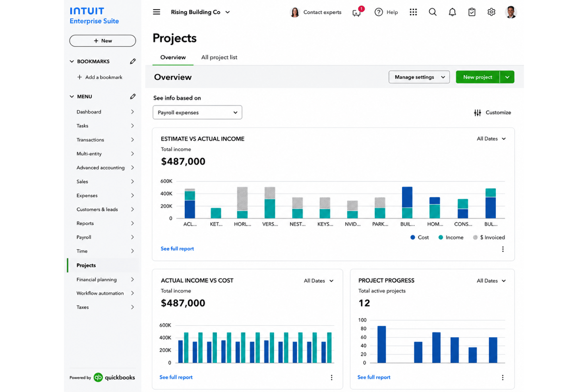The image size is (588, 392).
Task: Open the settings gear icon
Action: point(491,12)
